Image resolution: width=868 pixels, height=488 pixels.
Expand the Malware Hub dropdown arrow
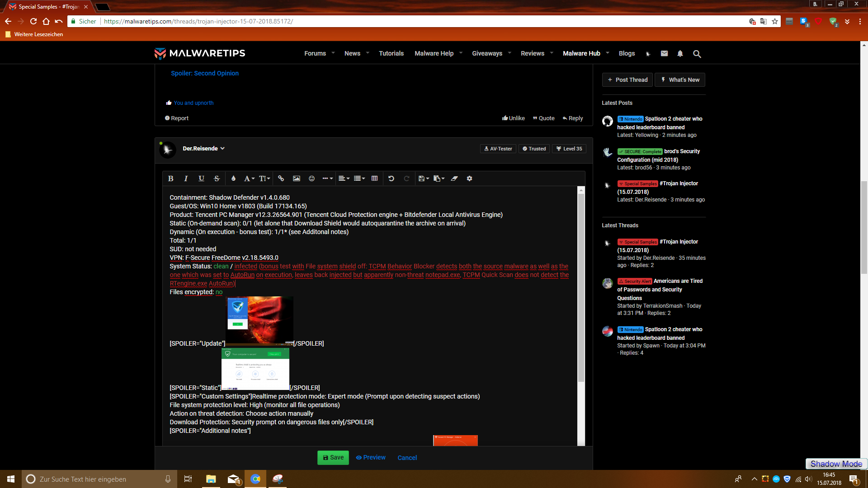(x=608, y=53)
